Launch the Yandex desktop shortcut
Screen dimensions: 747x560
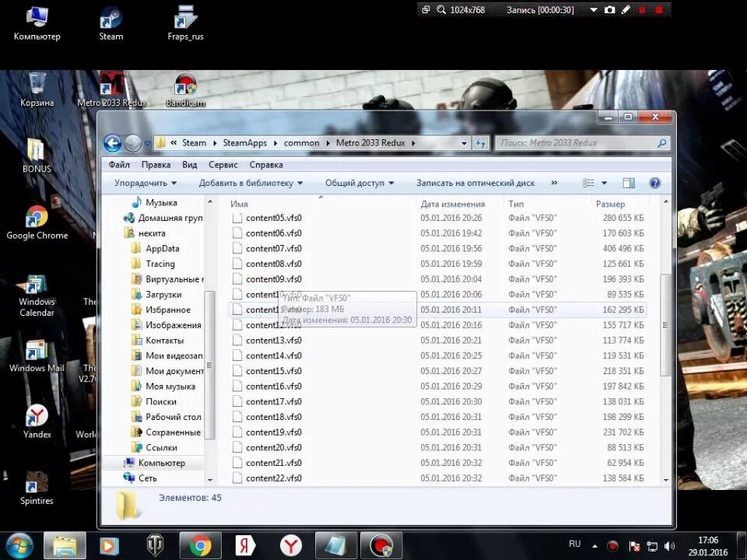point(37,421)
